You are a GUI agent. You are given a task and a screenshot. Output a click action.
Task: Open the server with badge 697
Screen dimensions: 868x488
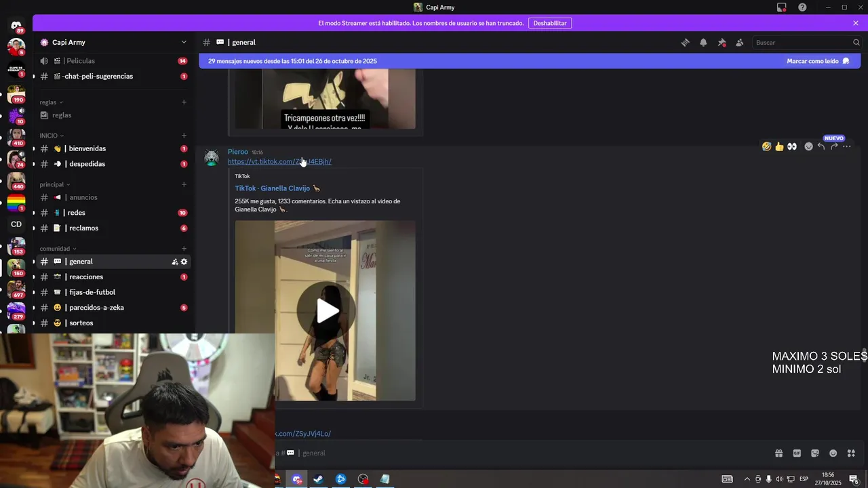pyautogui.click(x=16, y=289)
